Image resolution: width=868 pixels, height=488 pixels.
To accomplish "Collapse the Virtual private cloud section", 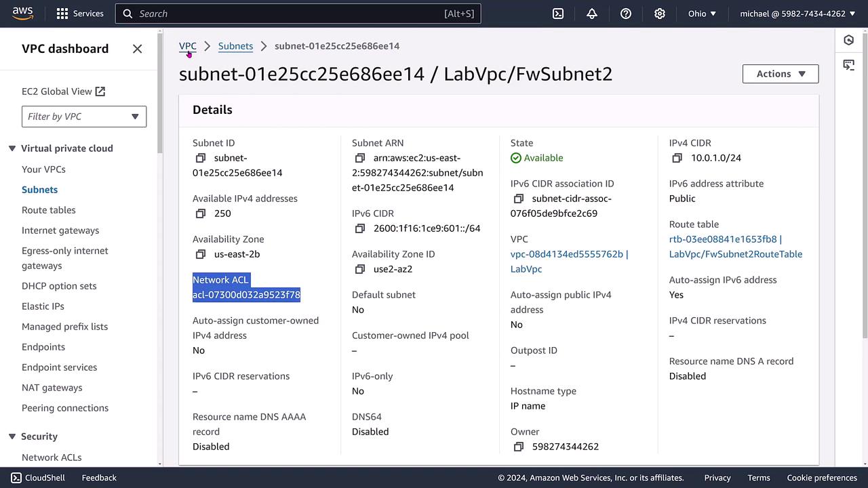I will coord(12,148).
